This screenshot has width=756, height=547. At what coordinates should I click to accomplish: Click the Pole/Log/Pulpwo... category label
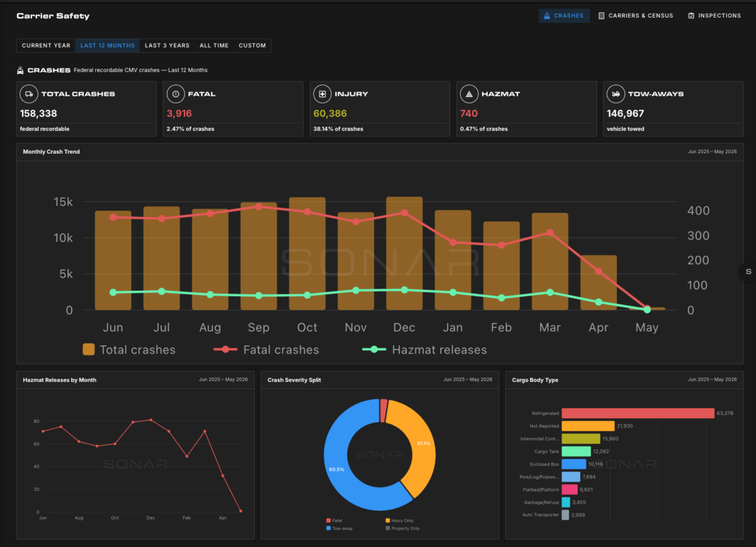540,477
